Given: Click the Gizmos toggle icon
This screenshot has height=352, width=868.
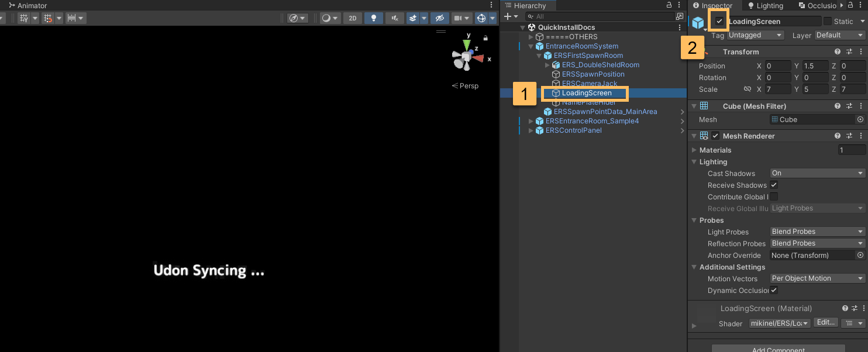Looking at the screenshot, I should click(481, 18).
